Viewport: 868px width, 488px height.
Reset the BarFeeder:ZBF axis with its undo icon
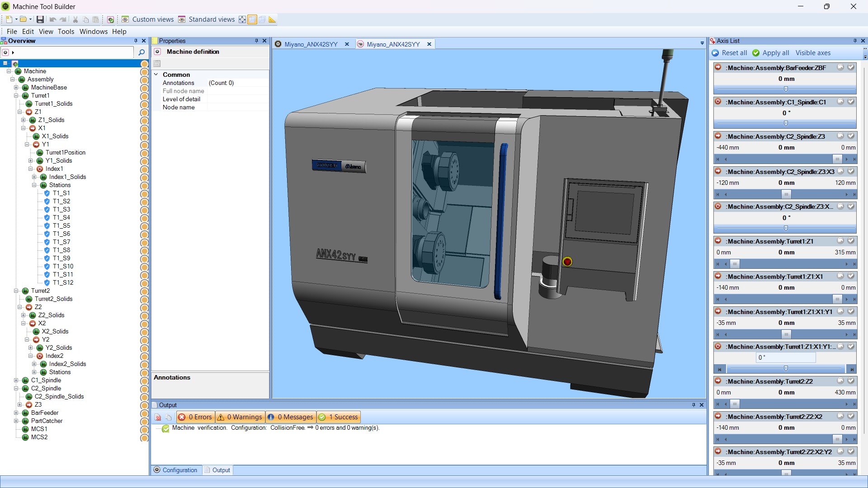(x=840, y=67)
